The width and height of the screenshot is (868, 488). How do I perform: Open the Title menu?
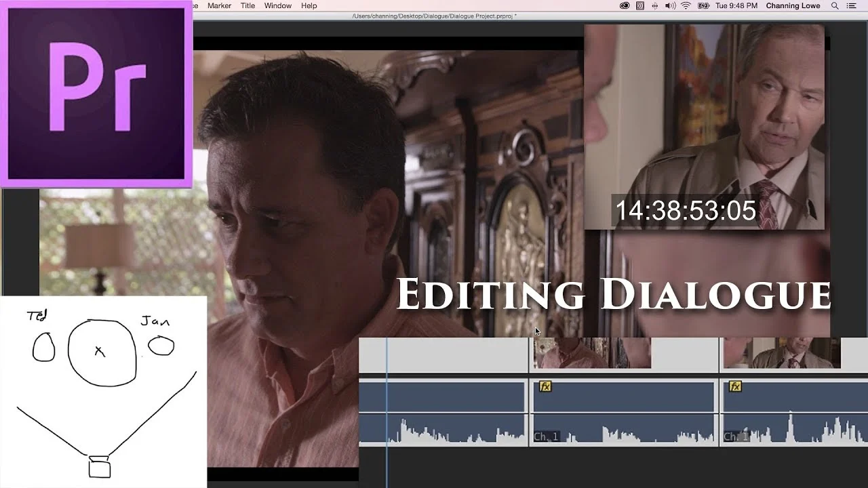[248, 5]
